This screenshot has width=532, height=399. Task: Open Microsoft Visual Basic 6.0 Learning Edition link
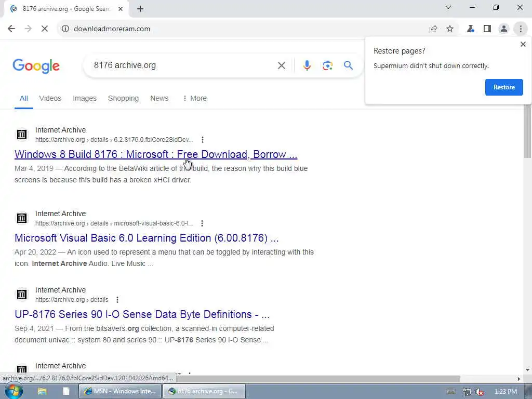click(147, 238)
